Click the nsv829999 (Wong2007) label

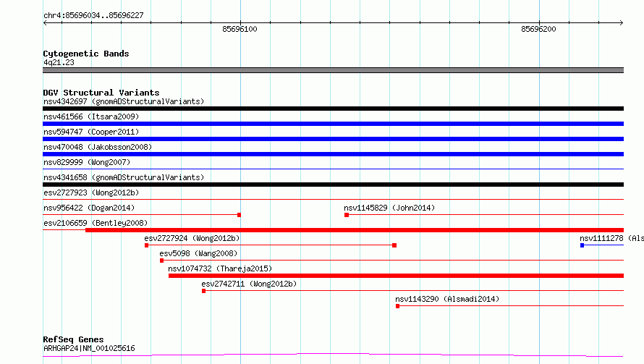(x=87, y=162)
